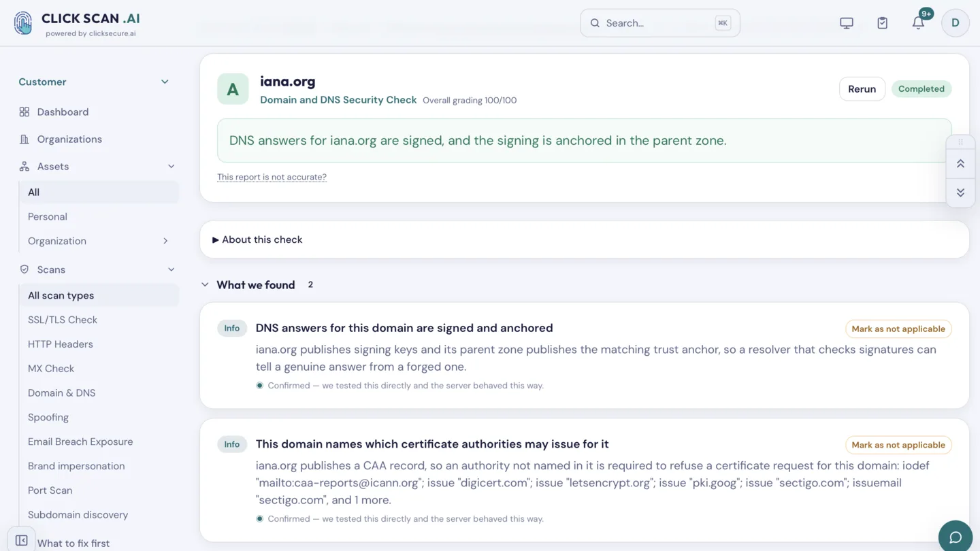Click the search magnifier icon
The image size is (980, 551).
(x=595, y=23)
